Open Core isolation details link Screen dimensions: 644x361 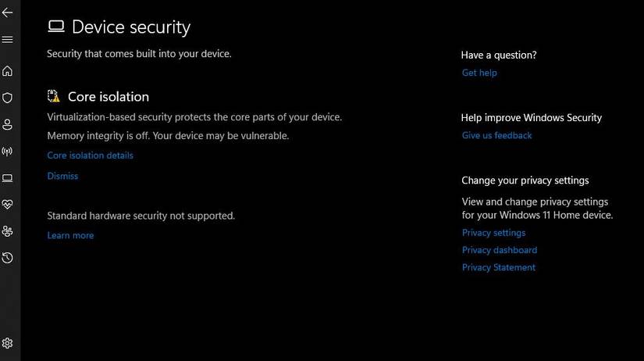pos(90,155)
